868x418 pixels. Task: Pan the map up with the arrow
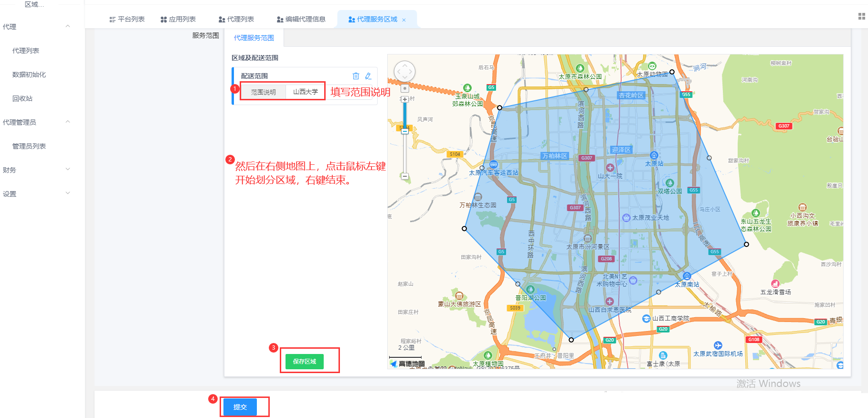404,65
